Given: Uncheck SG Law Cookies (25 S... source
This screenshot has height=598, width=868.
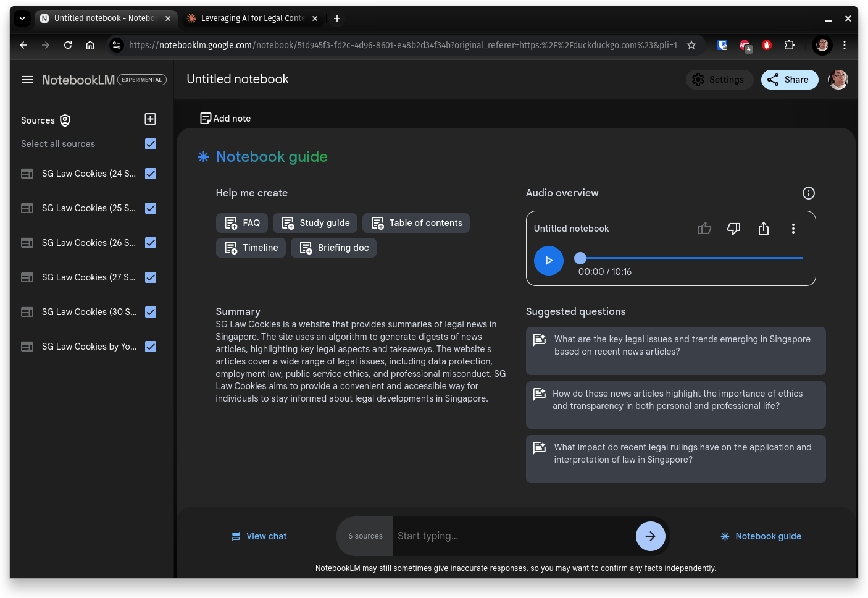Looking at the screenshot, I should (x=151, y=208).
